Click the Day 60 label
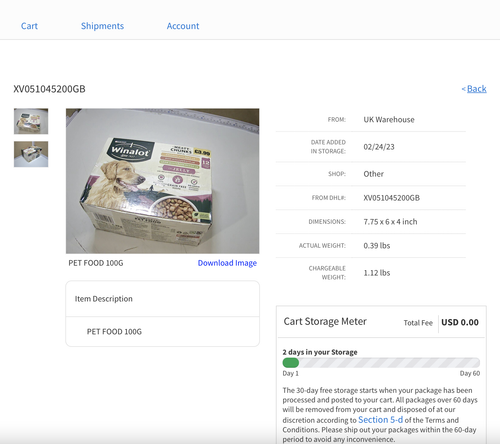 tap(470, 373)
